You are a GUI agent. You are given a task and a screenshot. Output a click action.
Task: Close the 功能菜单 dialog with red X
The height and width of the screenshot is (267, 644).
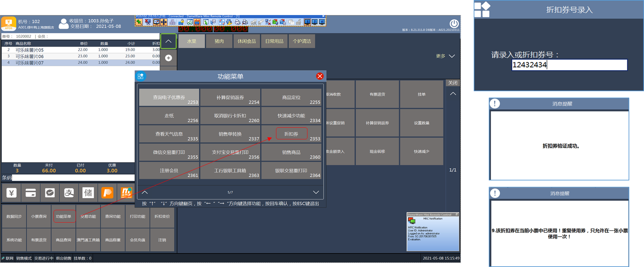coord(320,76)
